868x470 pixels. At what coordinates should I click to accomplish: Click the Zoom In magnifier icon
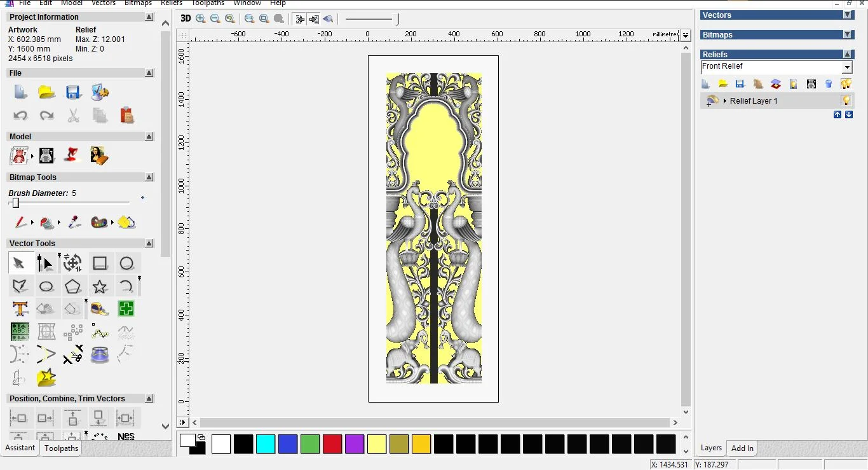pyautogui.click(x=201, y=18)
